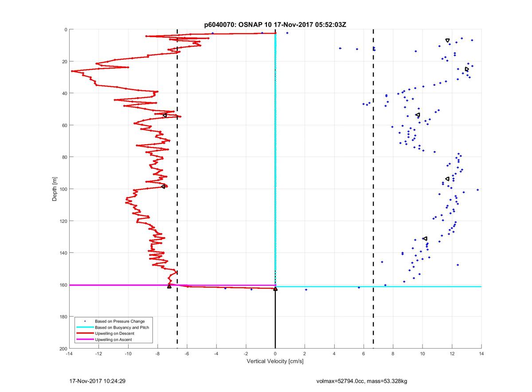
Task: Click the -14 tick on velocity axis
Action: click(x=69, y=354)
